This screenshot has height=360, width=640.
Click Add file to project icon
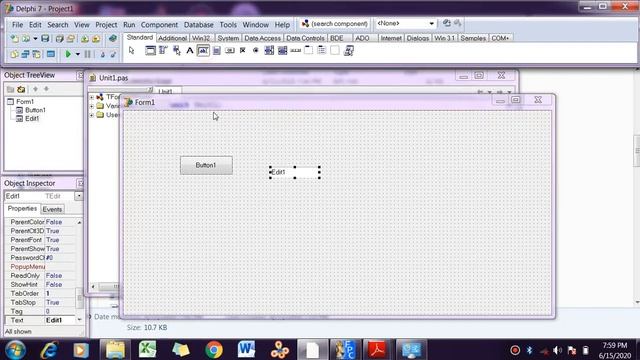(84, 39)
